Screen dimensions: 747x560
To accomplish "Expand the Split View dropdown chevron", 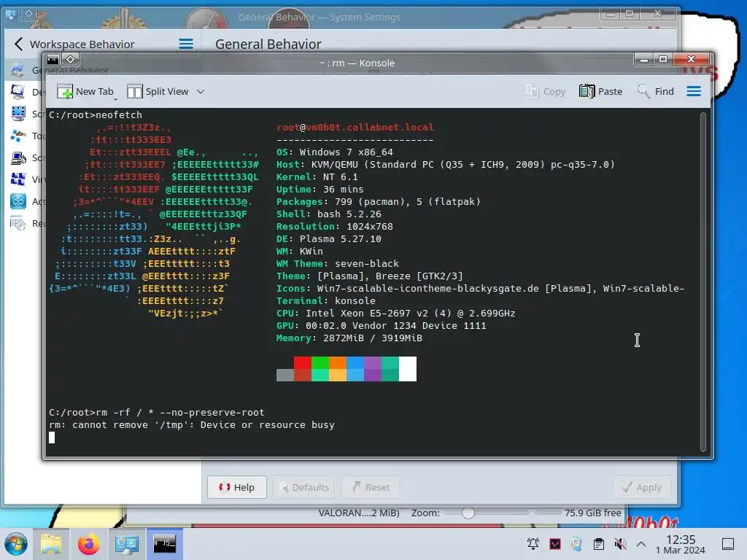I will (201, 91).
